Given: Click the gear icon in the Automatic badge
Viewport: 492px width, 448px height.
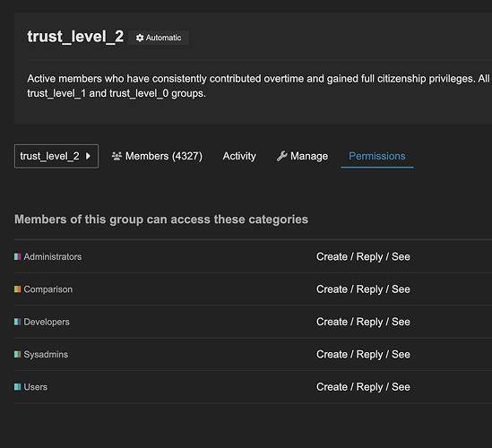Looking at the screenshot, I should [x=140, y=38].
